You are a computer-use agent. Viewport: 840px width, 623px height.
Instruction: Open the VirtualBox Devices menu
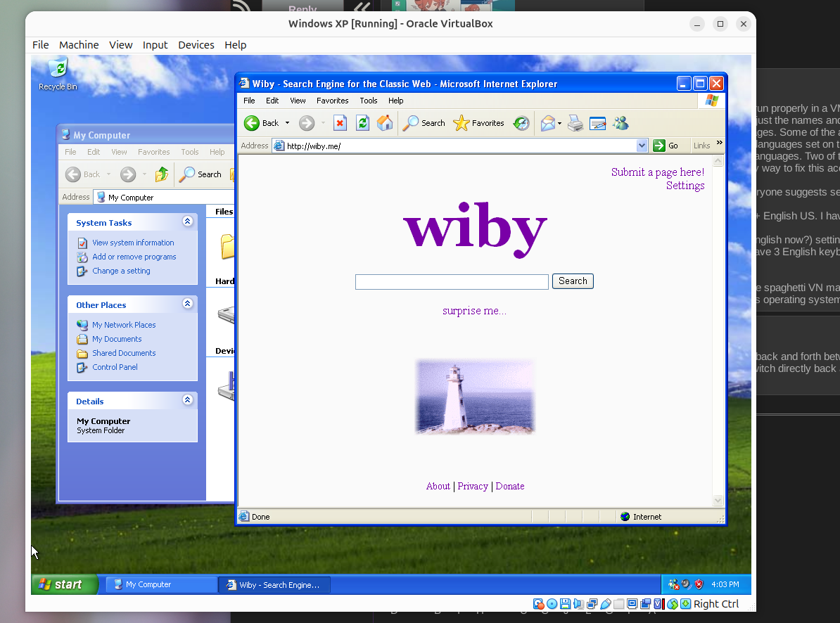point(196,45)
